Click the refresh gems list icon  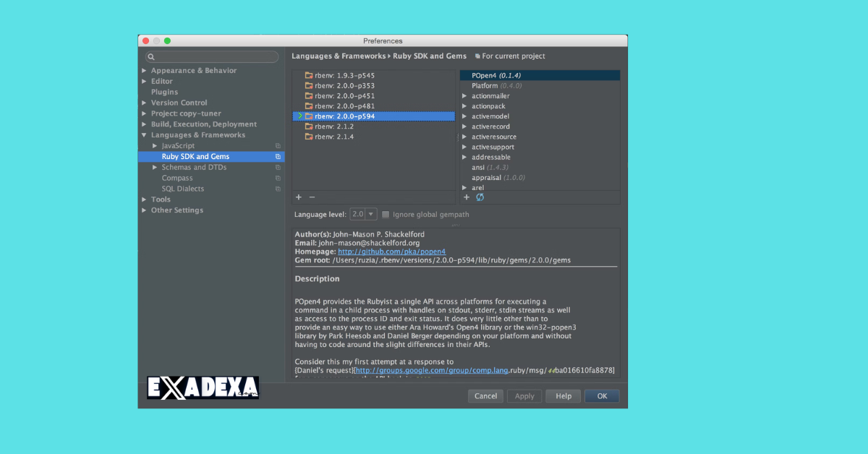coord(480,197)
